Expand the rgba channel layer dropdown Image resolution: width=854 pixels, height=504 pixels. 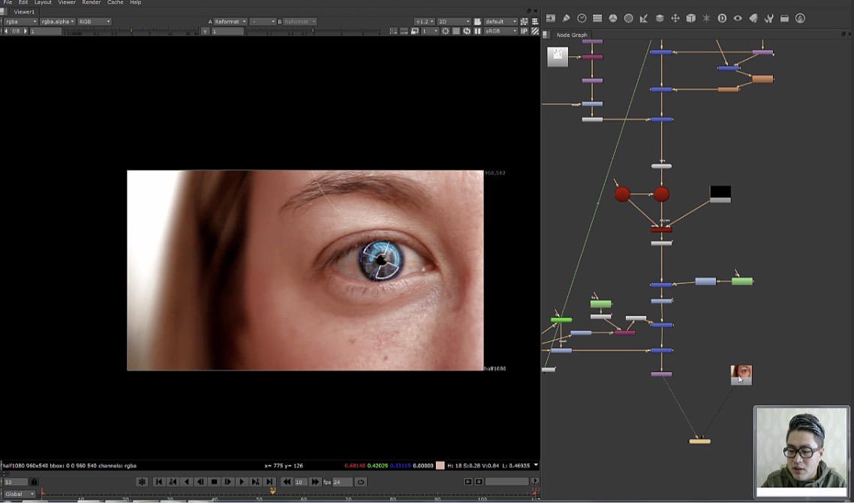20,22
